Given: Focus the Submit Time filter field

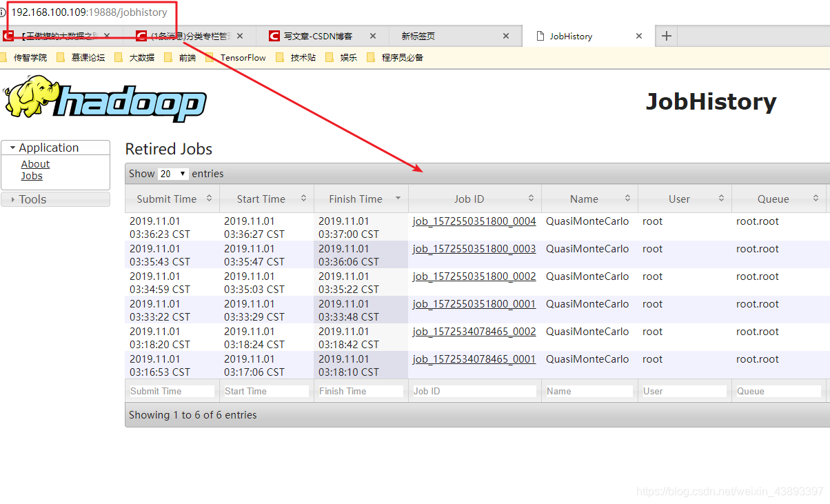Looking at the screenshot, I should [x=172, y=391].
